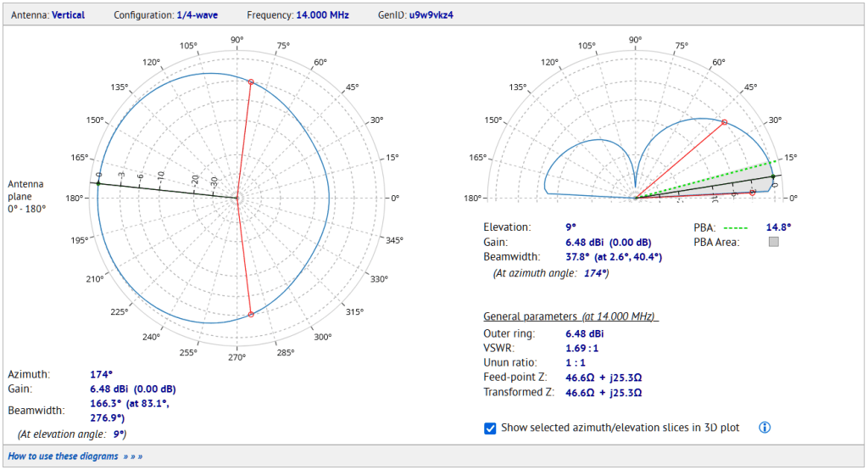
Task: Click the Vertical antenna label in header
Action: click(x=68, y=15)
